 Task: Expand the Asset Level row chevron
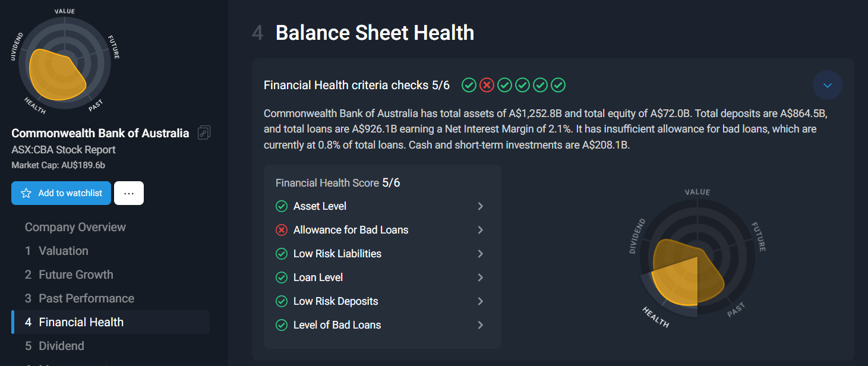coord(481,206)
